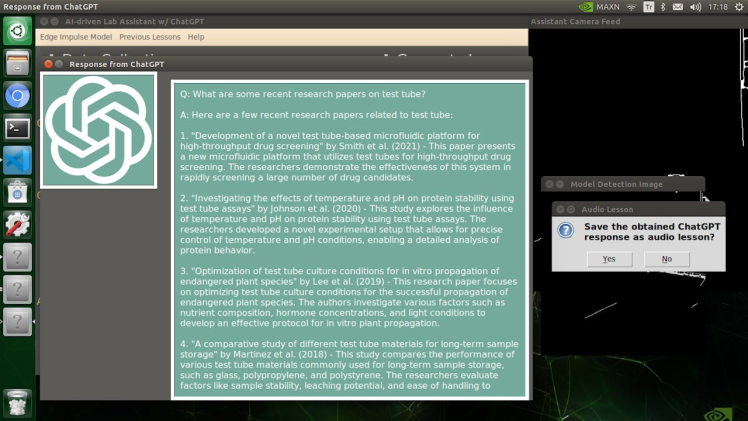748x421 pixels.
Task: Open the Terminal from the launcher
Action: (18, 128)
